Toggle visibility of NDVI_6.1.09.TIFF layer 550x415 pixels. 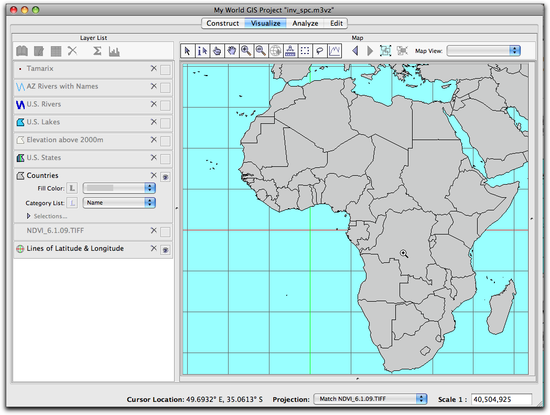click(165, 232)
